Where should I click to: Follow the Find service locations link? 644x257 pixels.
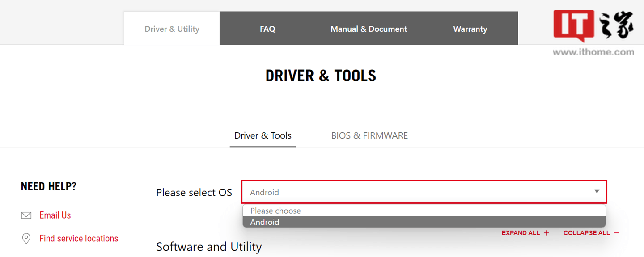(x=79, y=239)
